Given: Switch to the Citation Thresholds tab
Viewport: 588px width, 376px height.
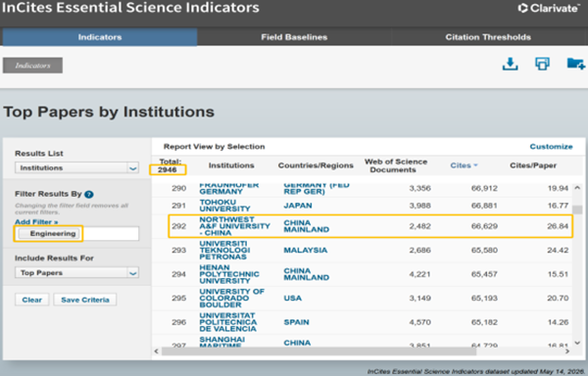Looking at the screenshot, I should [x=488, y=37].
